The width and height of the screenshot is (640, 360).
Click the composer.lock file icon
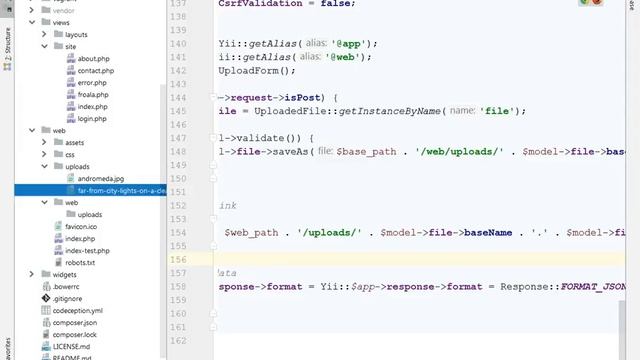point(46,334)
